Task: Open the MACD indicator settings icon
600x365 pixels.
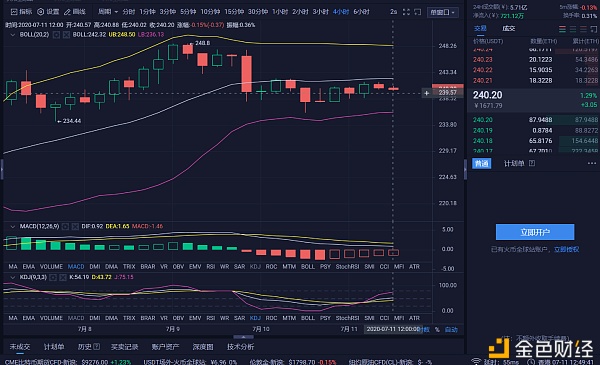Action: (65, 226)
